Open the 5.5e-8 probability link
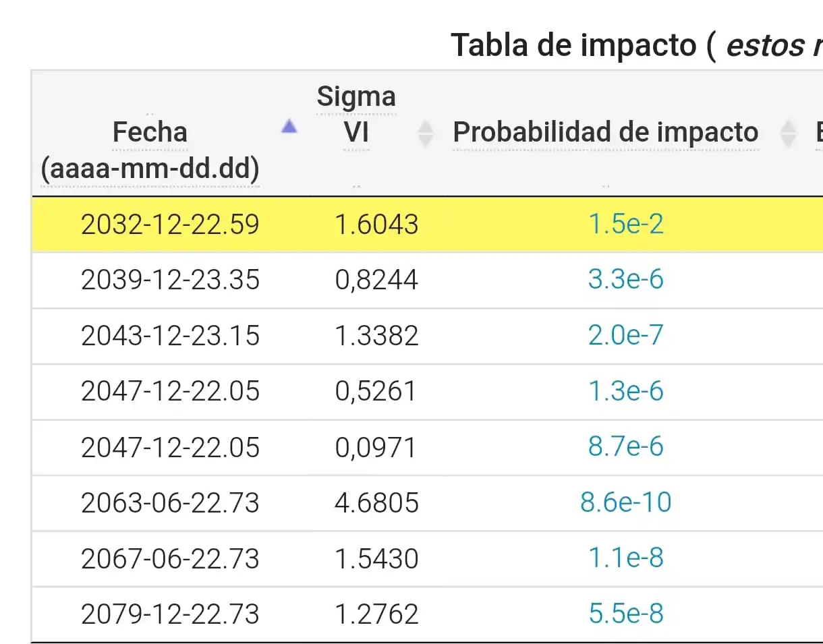 click(626, 614)
